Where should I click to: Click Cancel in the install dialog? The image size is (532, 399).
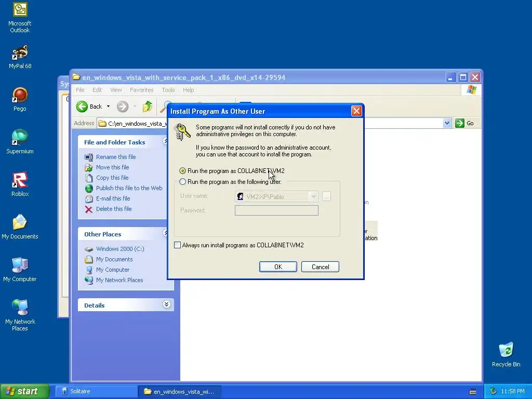click(x=320, y=267)
